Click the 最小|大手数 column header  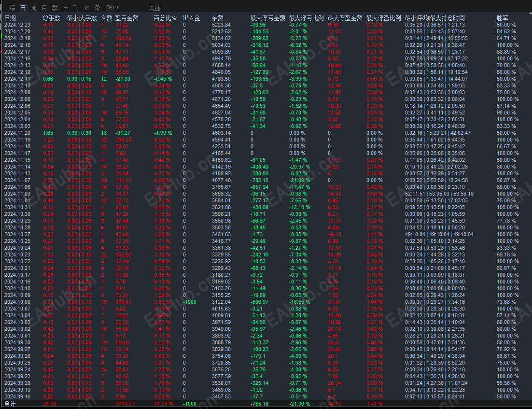click(x=82, y=18)
